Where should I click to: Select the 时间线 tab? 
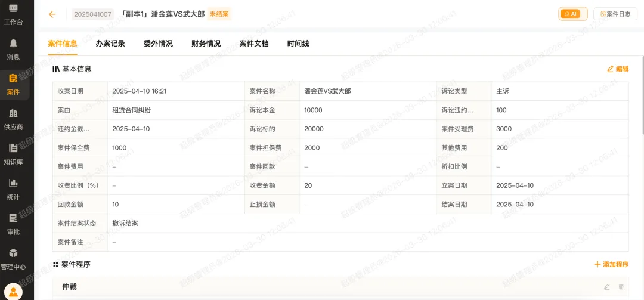(298, 44)
